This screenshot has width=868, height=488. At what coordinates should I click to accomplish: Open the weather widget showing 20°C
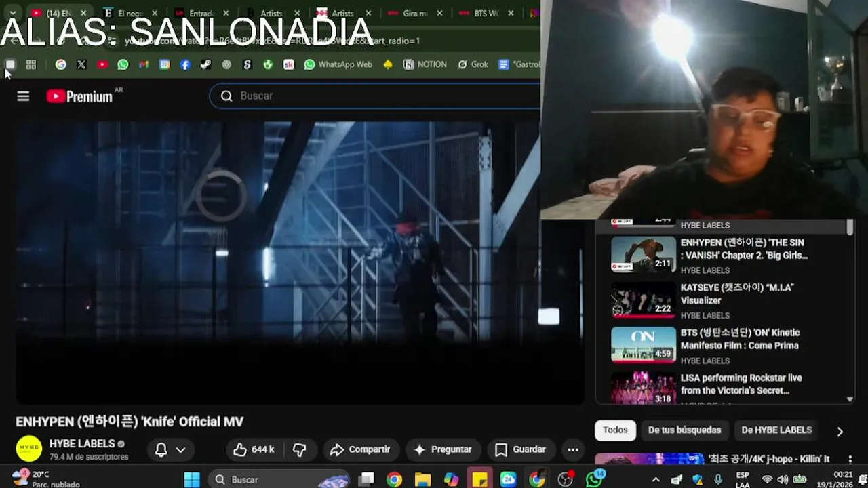click(46, 479)
